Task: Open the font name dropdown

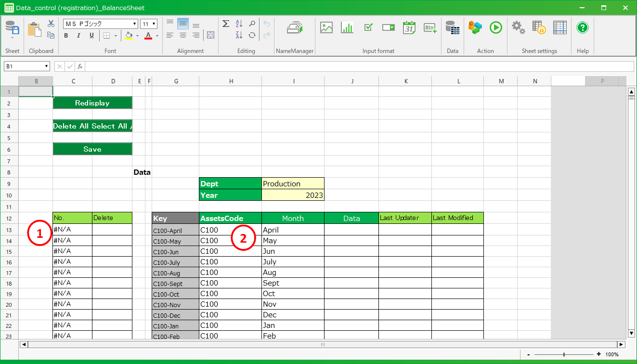Action: 135,24
